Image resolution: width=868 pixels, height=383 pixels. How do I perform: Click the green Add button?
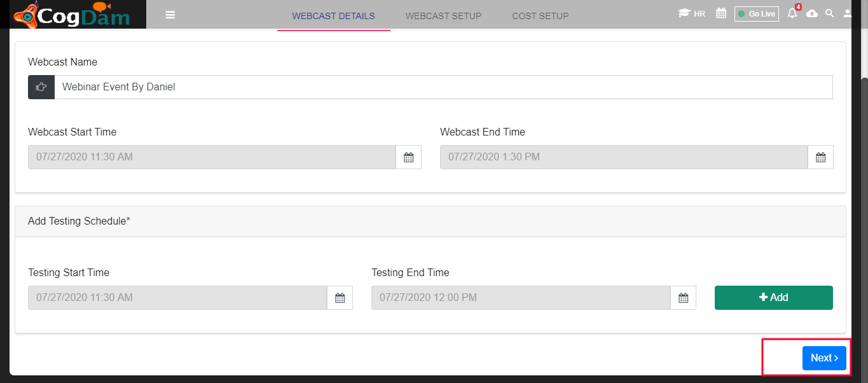774,298
